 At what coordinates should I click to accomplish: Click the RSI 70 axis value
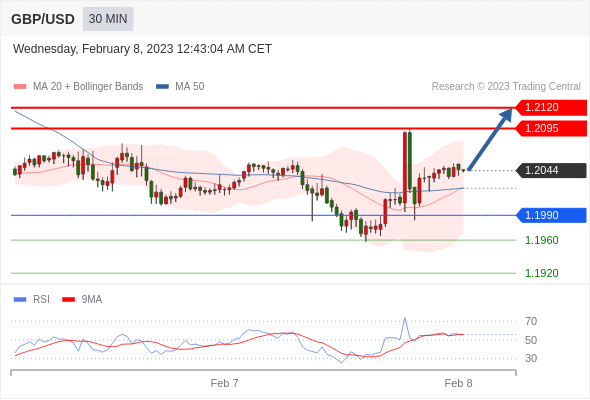(x=531, y=321)
